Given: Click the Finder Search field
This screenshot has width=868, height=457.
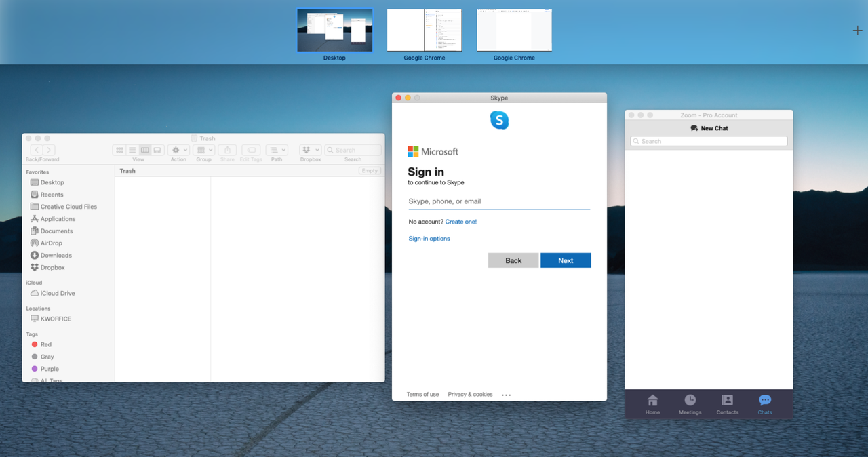Looking at the screenshot, I should 353,150.
